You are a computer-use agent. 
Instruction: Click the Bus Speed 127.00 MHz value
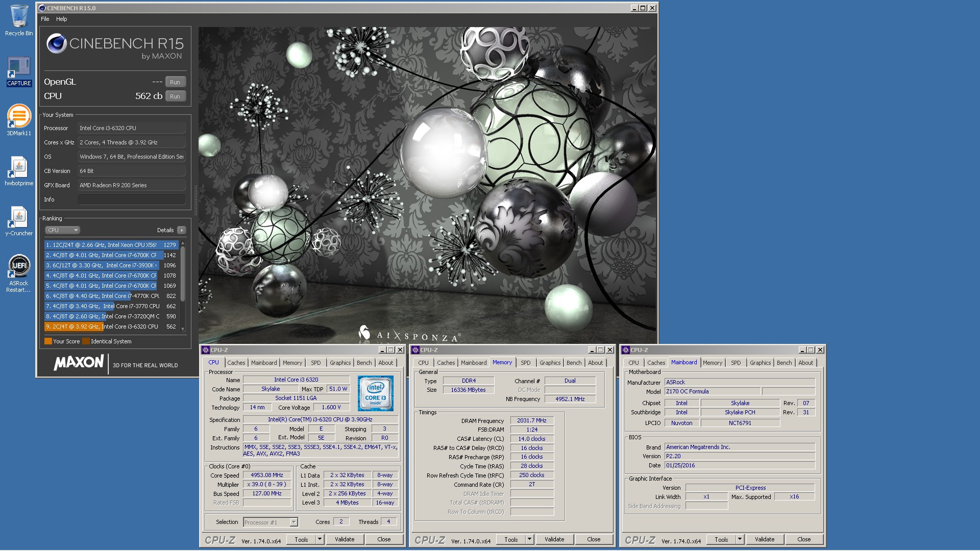pyautogui.click(x=267, y=493)
